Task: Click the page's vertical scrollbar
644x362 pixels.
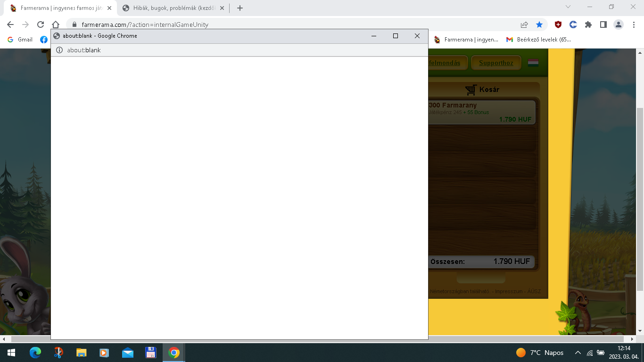Action: click(x=640, y=189)
